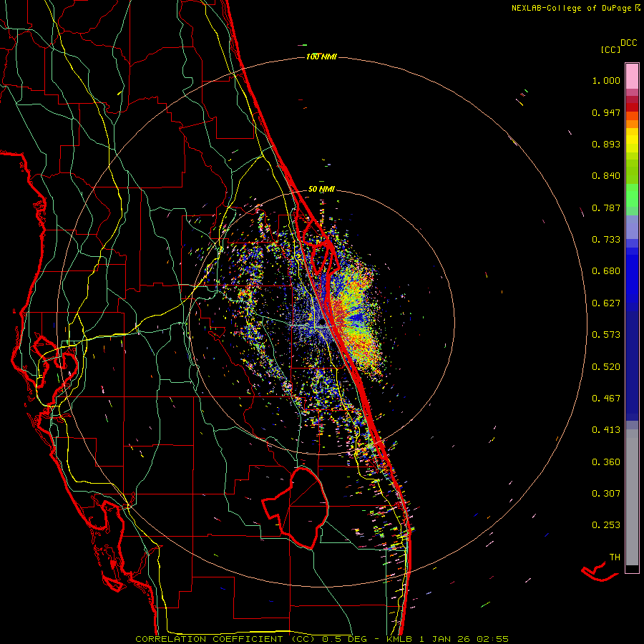
Task: Select the 1.000 legend value
Action: click(606, 80)
